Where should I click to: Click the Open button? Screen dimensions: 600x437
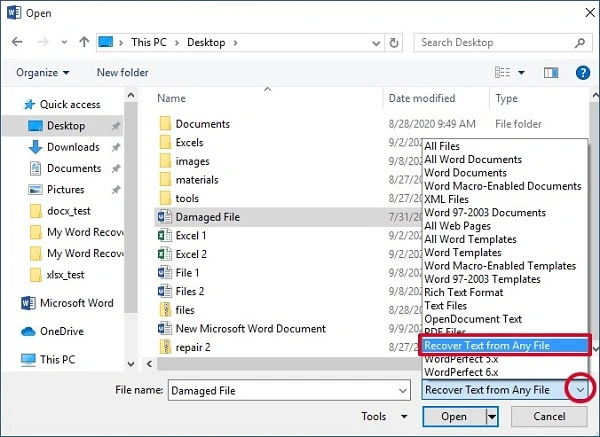pyautogui.click(x=454, y=416)
